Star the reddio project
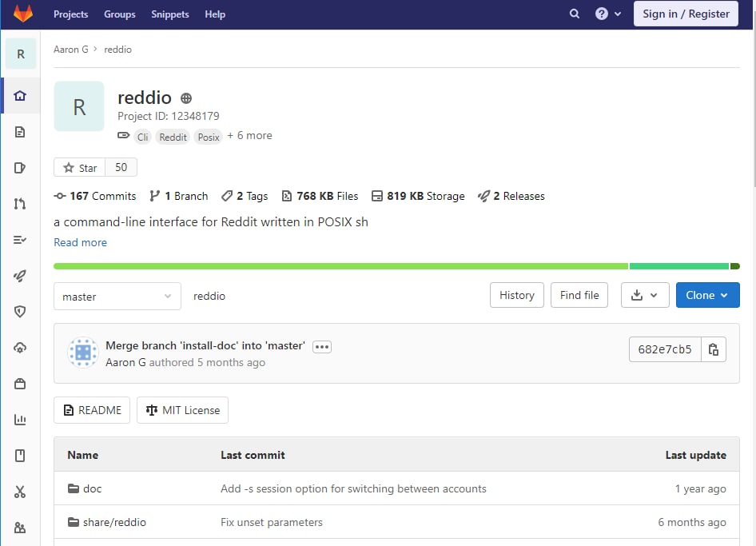The height and width of the screenshot is (546, 756). click(80, 167)
